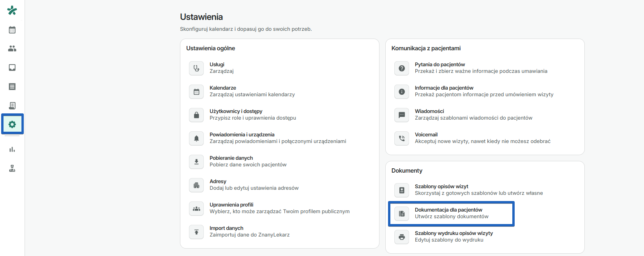Click the bell icon for Powiadomienia i urządzenia
The height and width of the screenshot is (256, 644).
[x=196, y=138]
